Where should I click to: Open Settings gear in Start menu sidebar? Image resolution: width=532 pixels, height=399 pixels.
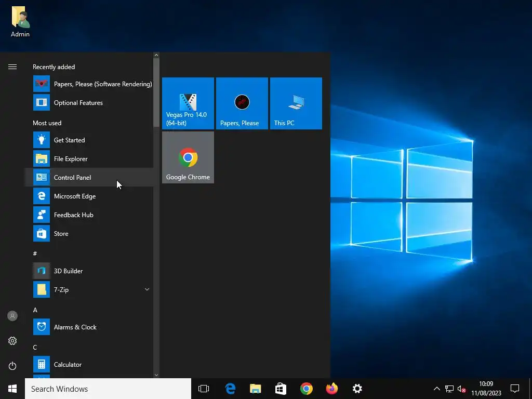[x=12, y=341]
